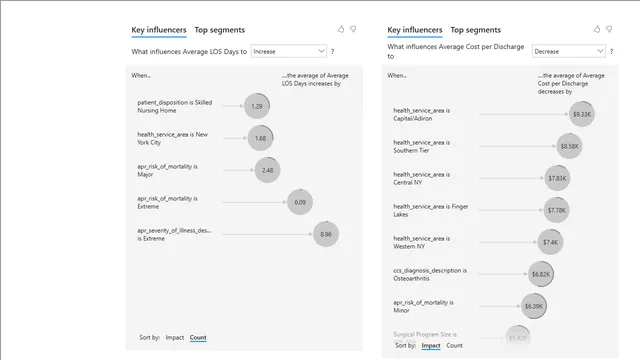Select the 1.29 influencer bubble
The height and width of the screenshot is (360, 640).
[257, 106]
